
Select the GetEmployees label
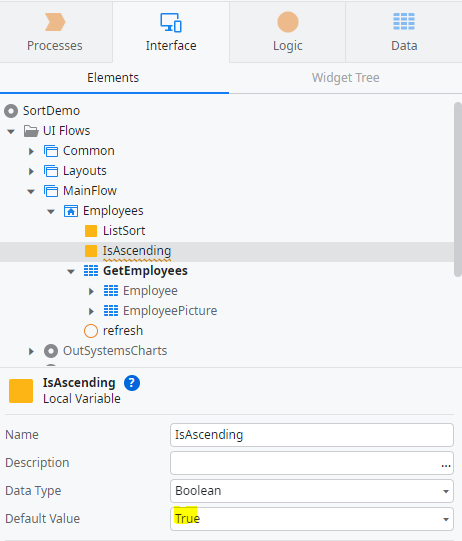(145, 271)
